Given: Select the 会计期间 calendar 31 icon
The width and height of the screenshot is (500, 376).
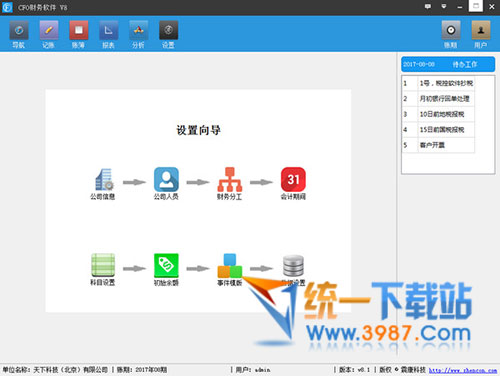Looking at the screenshot, I should 293,179.
